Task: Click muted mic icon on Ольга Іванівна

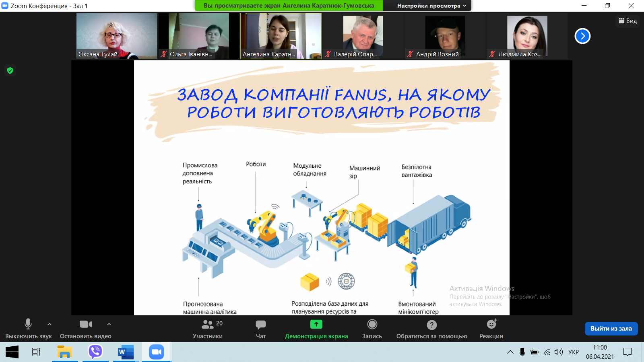Action: click(164, 54)
